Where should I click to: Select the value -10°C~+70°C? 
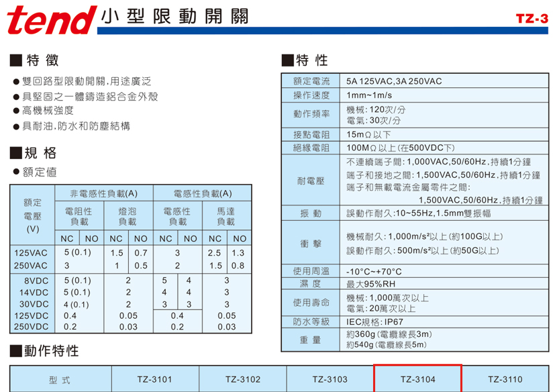[x=374, y=272]
